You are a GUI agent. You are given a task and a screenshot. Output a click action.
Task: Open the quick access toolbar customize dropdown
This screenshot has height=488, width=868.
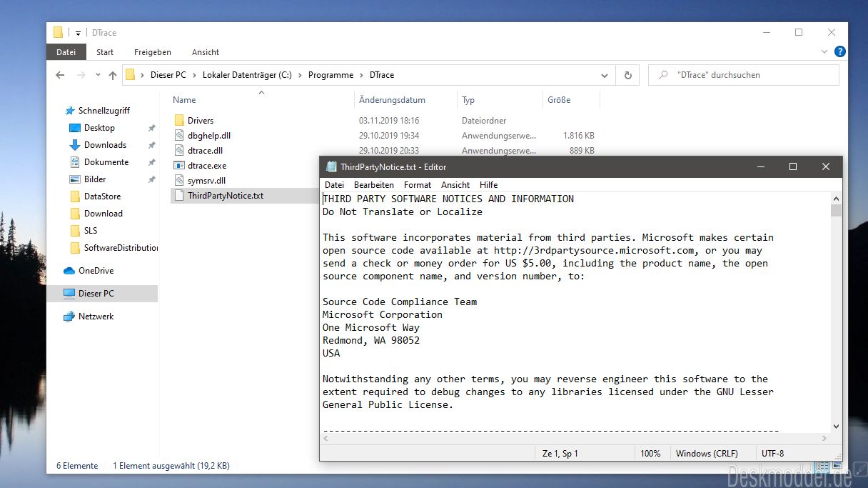coord(78,33)
